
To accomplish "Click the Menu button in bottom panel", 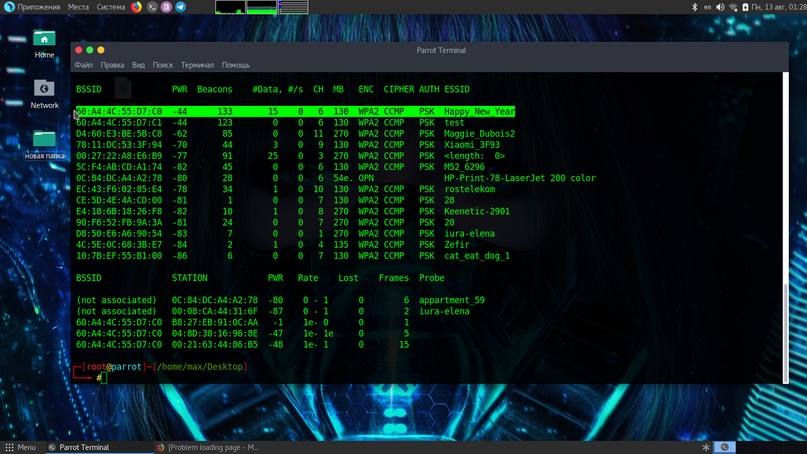I will click(x=20, y=447).
